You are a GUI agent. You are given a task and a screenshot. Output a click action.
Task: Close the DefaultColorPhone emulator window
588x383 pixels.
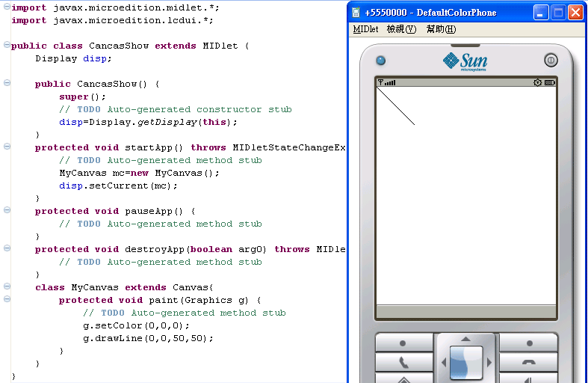click(x=575, y=13)
